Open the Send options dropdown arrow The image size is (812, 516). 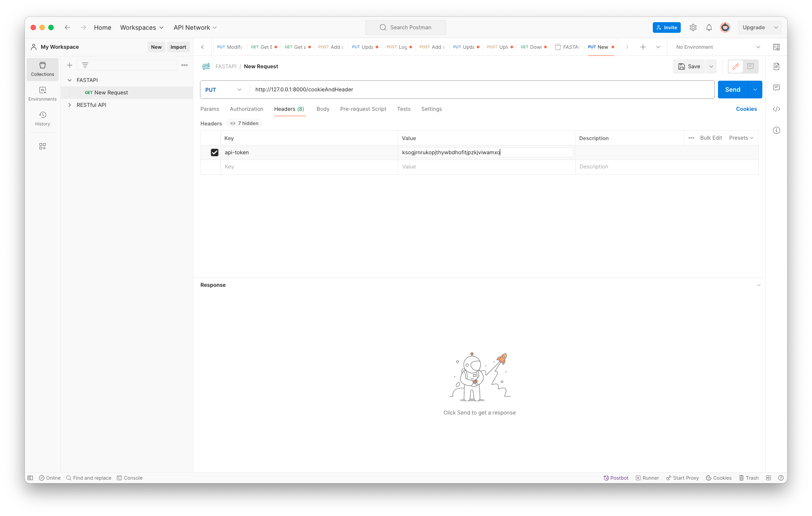755,90
